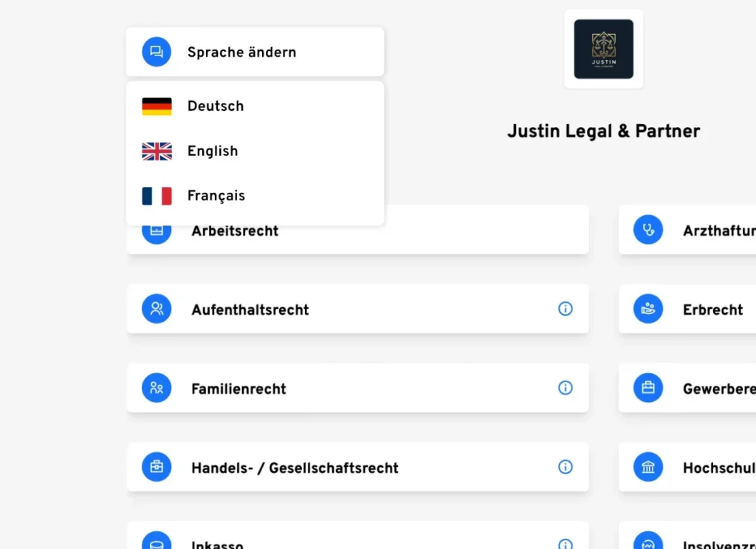Screen dimensions: 756x549
Task: Click the Familienrecht family icon
Action: (157, 388)
